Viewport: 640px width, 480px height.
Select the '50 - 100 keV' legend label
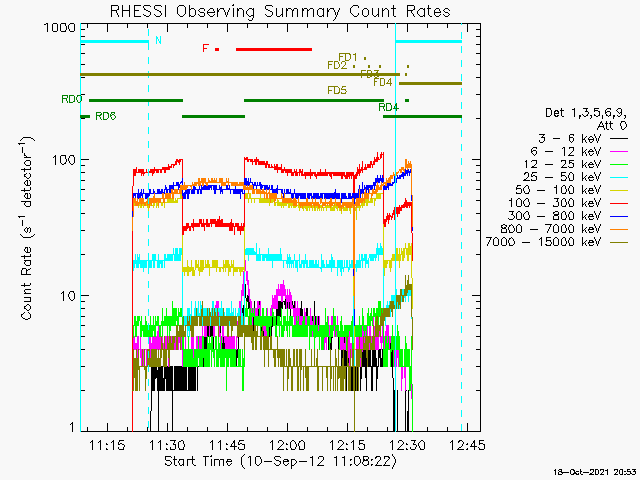pyautogui.click(x=558, y=190)
